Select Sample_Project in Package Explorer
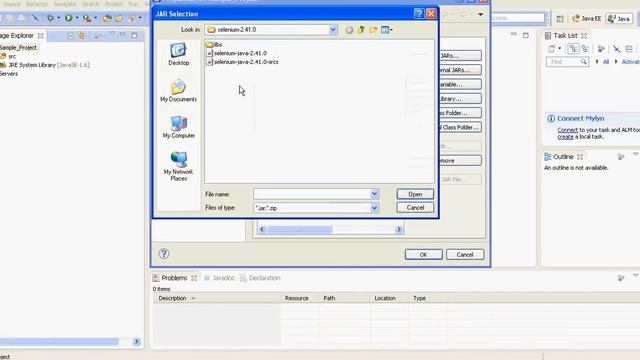This screenshot has width=640, height=360. coord(18,48)
